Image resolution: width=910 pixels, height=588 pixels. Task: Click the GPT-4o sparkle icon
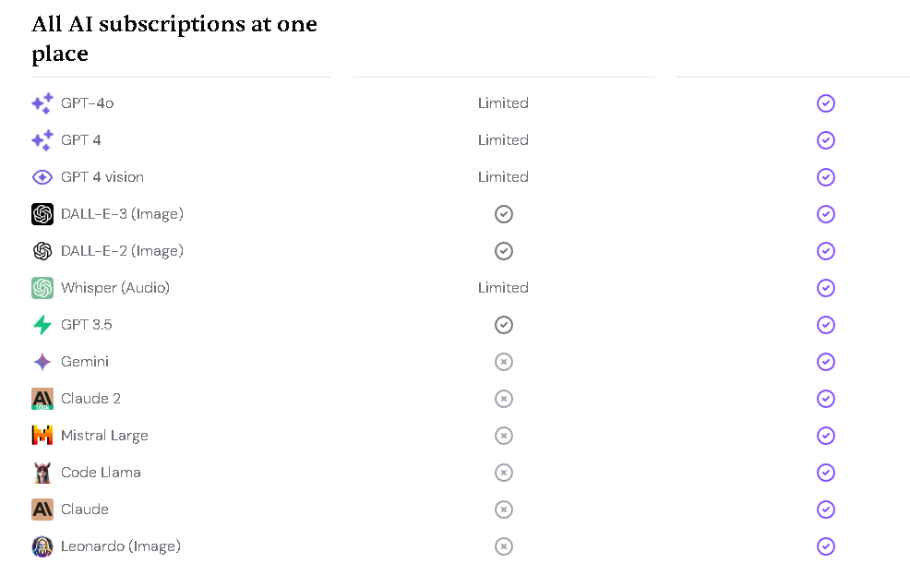click(x=42, y=103)
